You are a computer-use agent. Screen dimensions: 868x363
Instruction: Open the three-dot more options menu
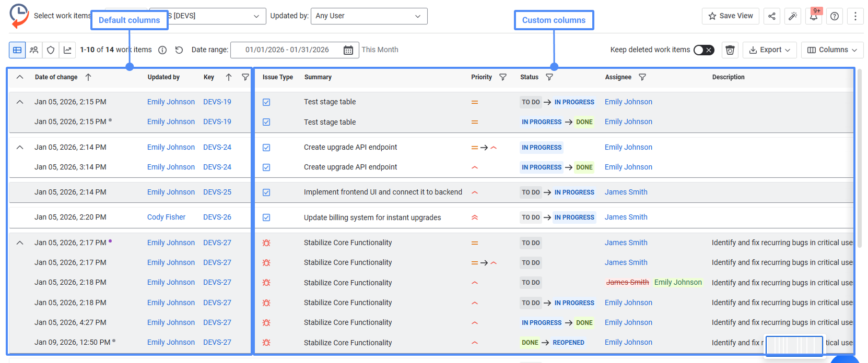pos(855,16)
